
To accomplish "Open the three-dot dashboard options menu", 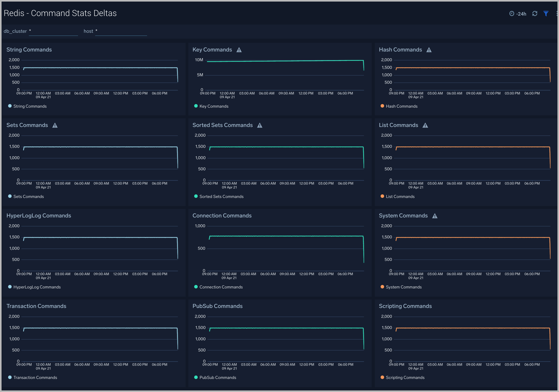I will pos(557,14).
